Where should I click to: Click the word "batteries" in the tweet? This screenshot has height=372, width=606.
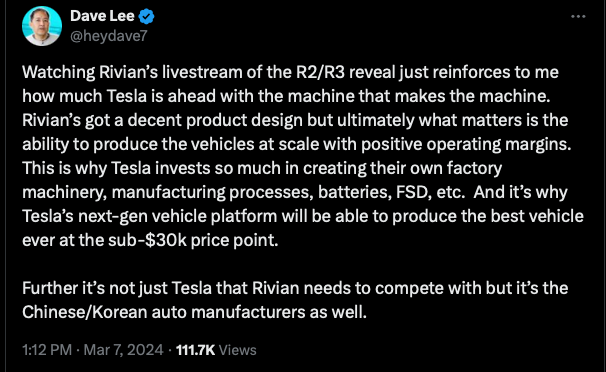pos(354,192)
